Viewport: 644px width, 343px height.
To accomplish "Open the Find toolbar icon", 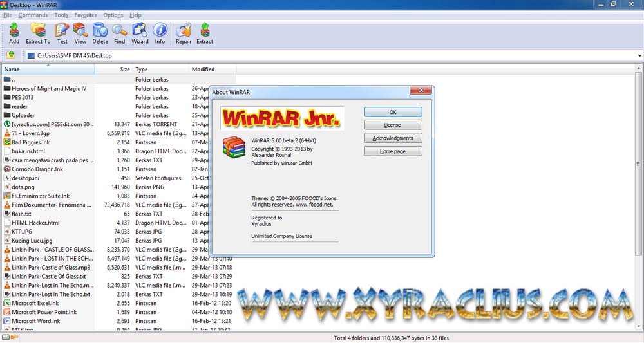I will point(120,33).
